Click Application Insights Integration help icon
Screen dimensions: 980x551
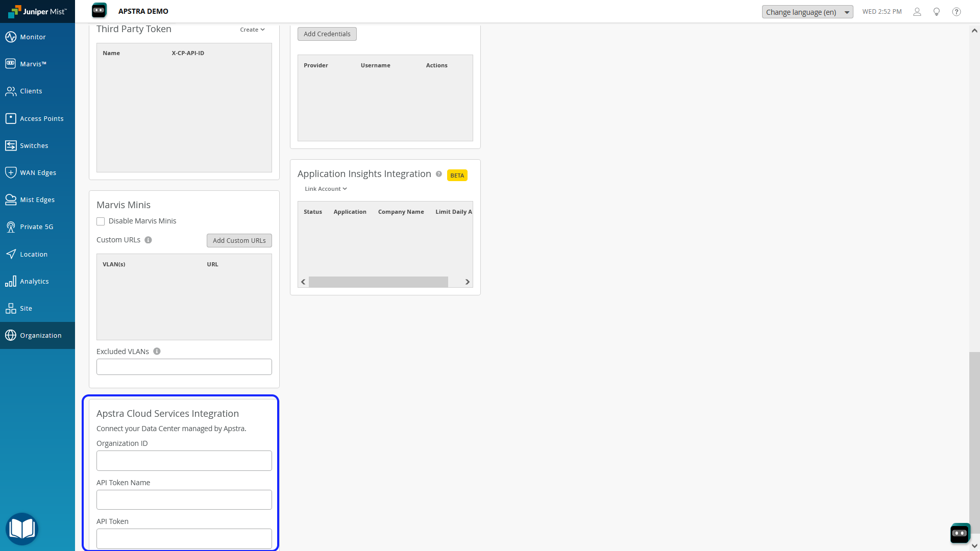pyautogui.click(x=438, y=174)
